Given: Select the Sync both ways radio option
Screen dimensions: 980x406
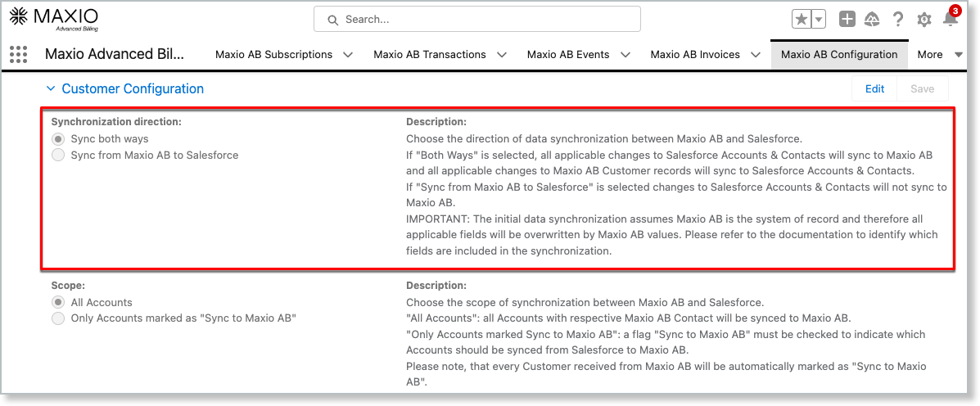Looking at the screenshot, I should pos(58,139).
